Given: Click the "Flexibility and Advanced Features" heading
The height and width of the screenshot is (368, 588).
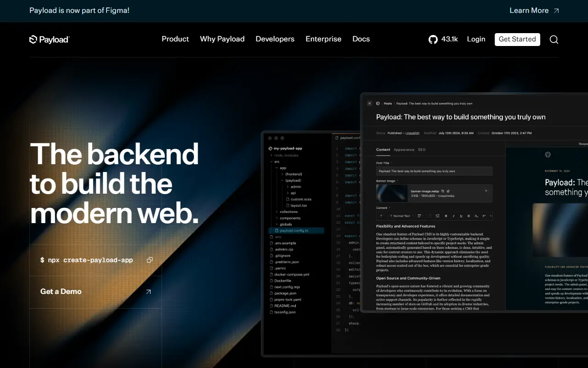Looking at the screenshot, I should click(406, 226).
